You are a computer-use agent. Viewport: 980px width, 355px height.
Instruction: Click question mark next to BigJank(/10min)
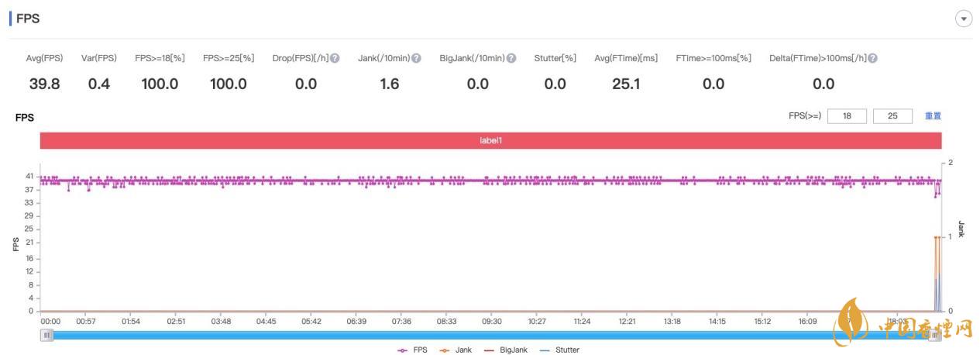(511, 58)
